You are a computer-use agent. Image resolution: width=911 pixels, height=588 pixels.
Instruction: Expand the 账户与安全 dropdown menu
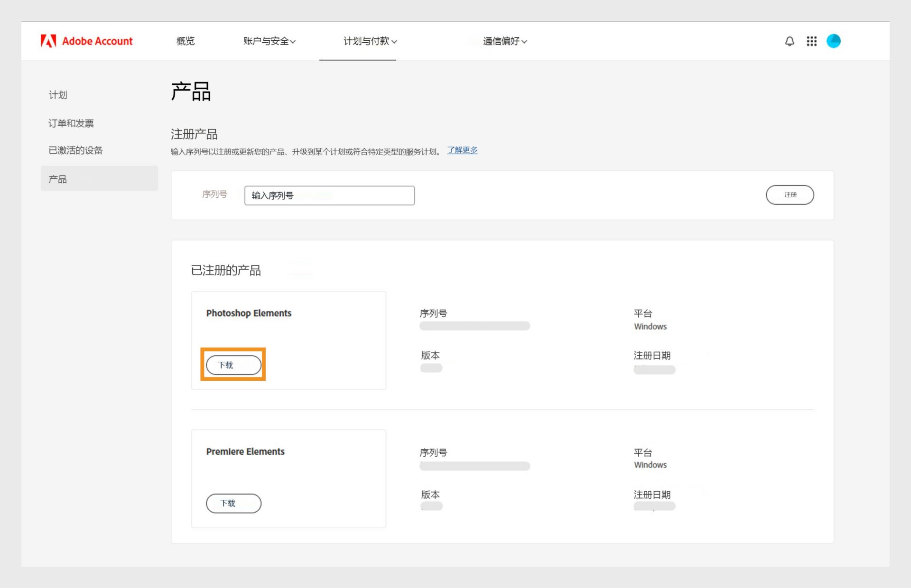[x=269, y=41]
